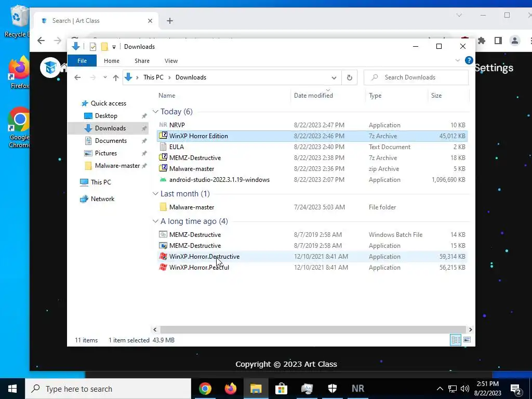Open the Chrome extensions puzzle icon
532x399 pixels.
482,41
